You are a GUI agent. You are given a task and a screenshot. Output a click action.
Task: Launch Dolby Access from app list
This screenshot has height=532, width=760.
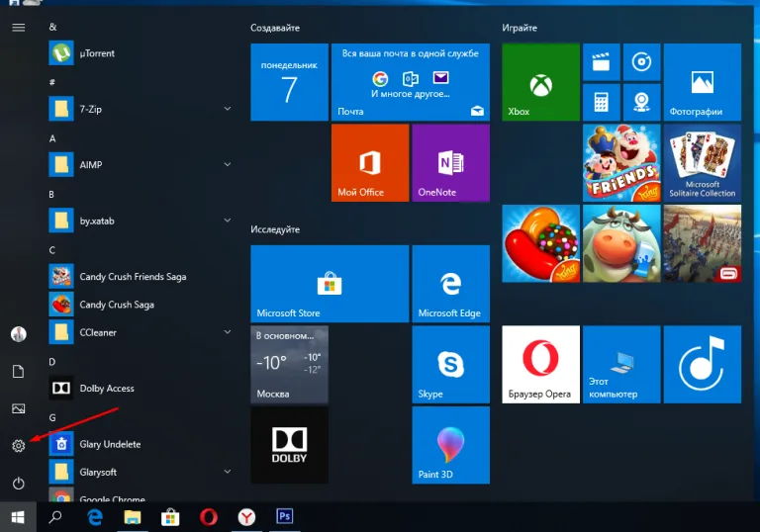coord(140,388)
